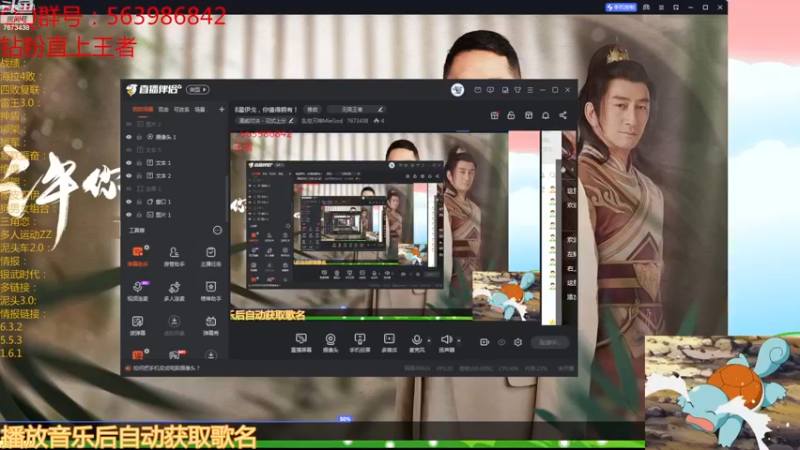Click the open padlock icon in room bar
Screen dimensions: 800x450
511,115
